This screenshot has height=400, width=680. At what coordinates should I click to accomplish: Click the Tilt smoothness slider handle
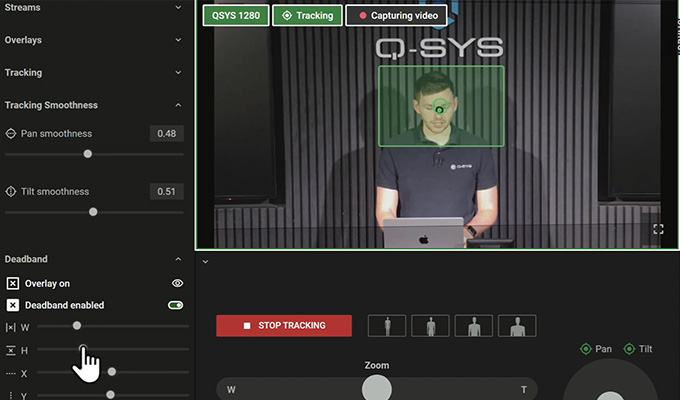coord(93,212)
